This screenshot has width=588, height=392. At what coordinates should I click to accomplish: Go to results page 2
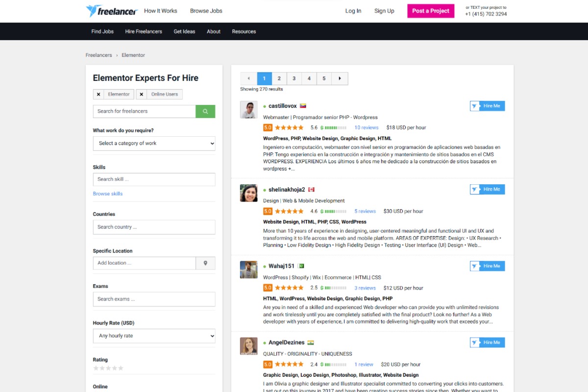pos(279,78)
